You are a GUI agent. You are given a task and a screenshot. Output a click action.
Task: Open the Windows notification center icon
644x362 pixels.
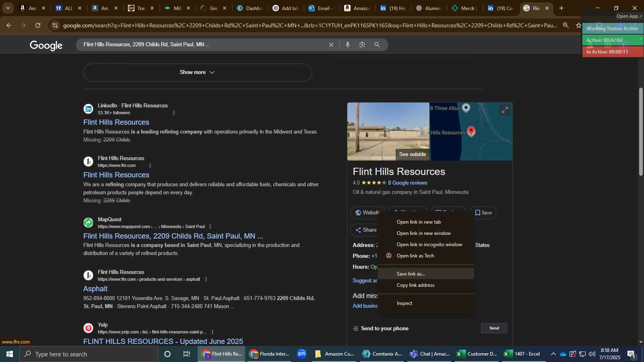tap(631, 354)
